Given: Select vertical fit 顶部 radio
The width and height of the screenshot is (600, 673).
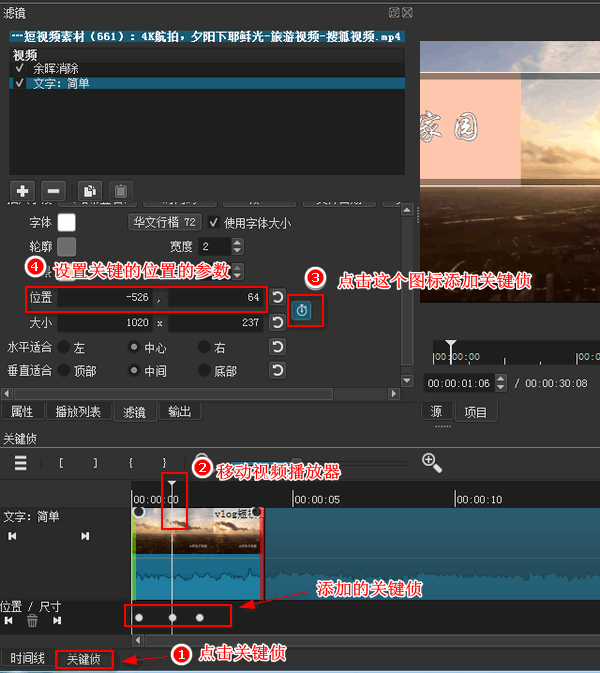Looking at the screenshot, I should coord(64,370).
